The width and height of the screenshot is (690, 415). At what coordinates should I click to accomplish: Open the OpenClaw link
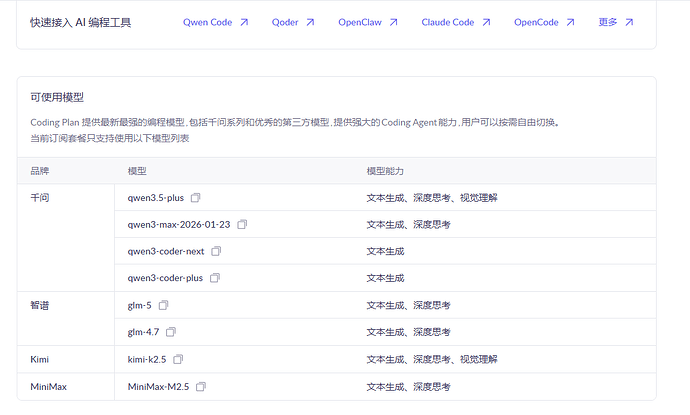coord(360,22)
